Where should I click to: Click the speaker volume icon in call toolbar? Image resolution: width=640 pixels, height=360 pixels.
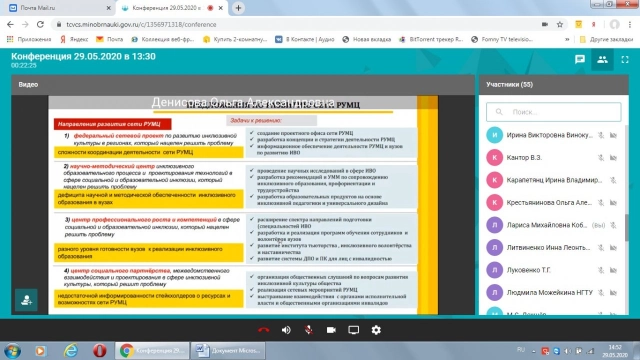click(x=286, y=330)
